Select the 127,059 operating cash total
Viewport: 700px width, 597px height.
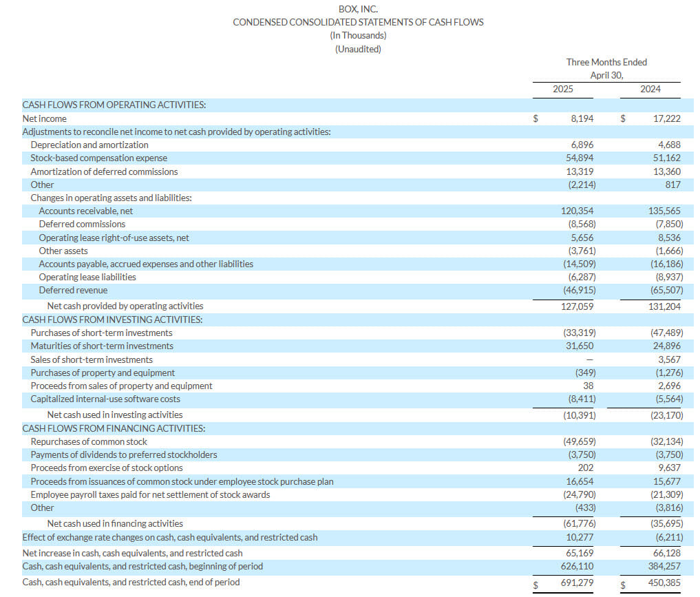point(577,306)
